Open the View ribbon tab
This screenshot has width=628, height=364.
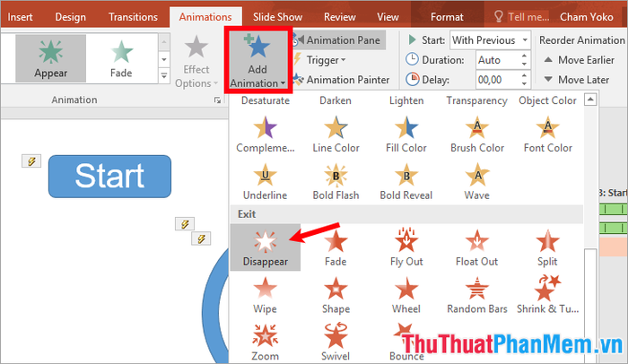click(x=388, y=17)
